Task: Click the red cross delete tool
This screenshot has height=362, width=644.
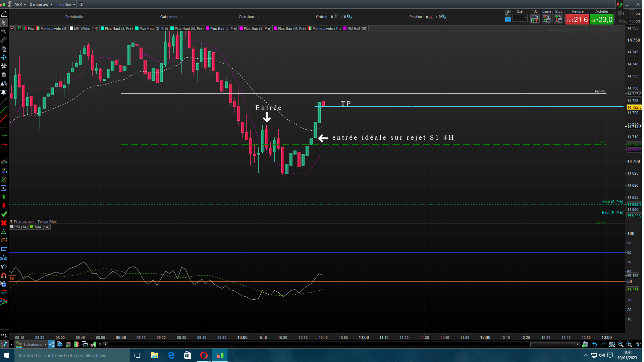Action: [x=4, y=223]
